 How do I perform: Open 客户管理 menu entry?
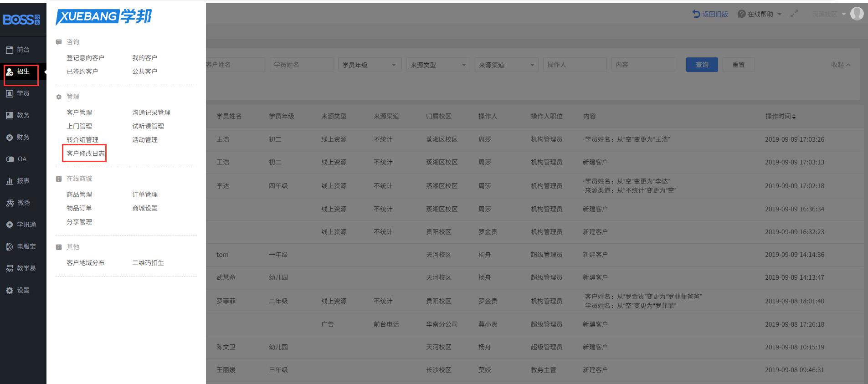tap(79, 113)
